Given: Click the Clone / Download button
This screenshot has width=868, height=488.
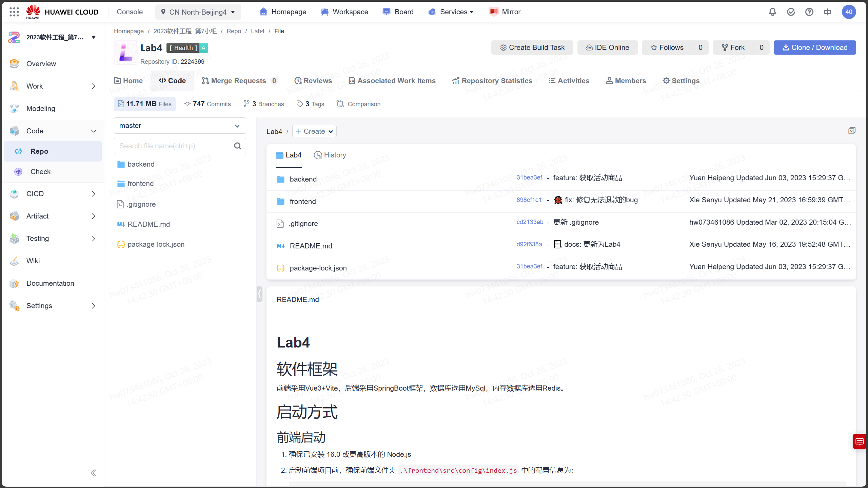Looking at the screenshot, I should [814, 48].
